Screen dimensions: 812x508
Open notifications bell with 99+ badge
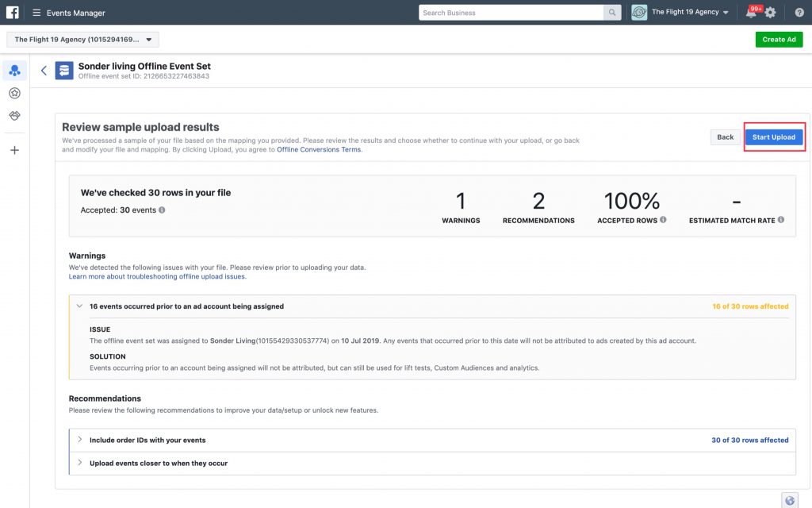750,13
